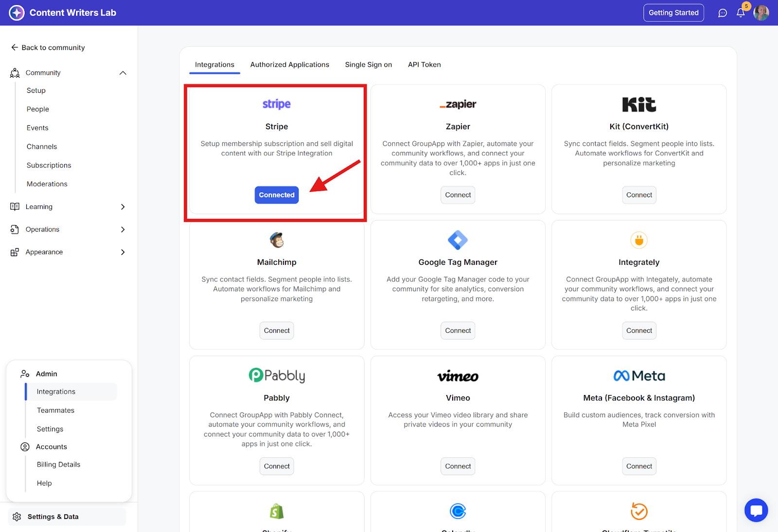The height and width of the screenshot is (532, 778).
Task: Click the Shopify bag logo
Action: pos(277,511)
